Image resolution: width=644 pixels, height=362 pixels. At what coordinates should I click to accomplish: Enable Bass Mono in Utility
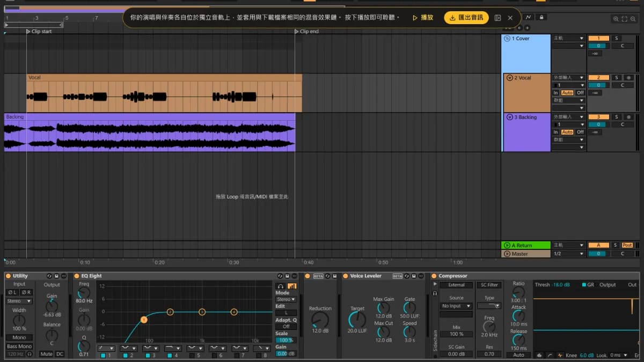19,346
